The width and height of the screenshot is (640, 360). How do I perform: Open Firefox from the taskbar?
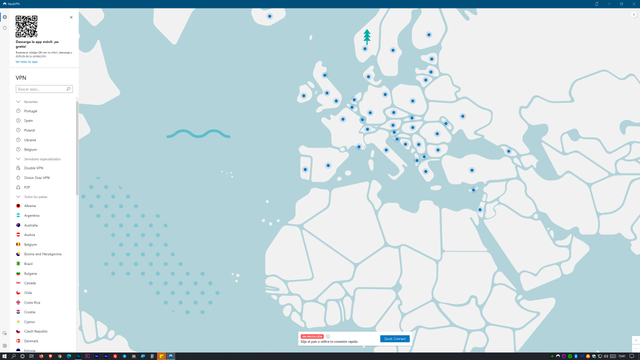coord(41,356)
